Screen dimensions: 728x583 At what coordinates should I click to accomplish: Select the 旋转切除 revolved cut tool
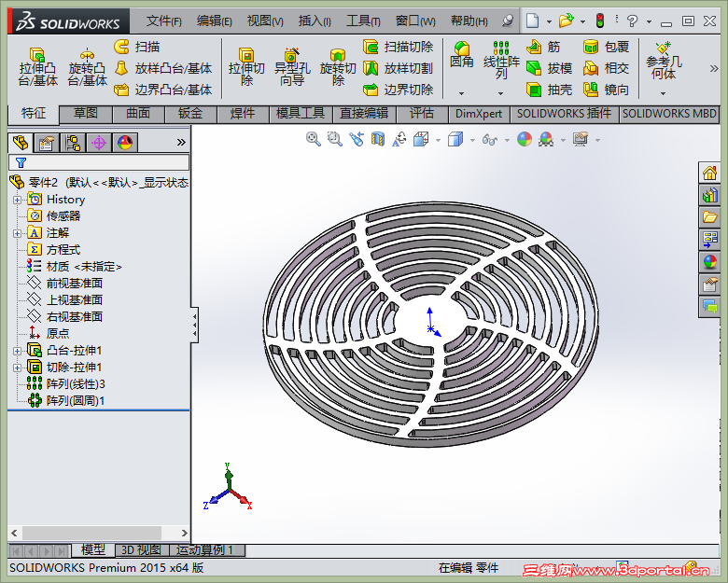coord(338,67)
